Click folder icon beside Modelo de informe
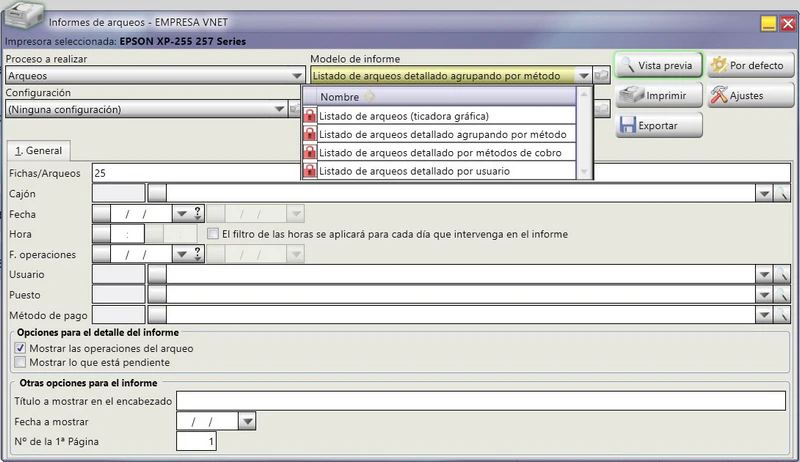Screen dimensions: 800x462 click(602, 75)
